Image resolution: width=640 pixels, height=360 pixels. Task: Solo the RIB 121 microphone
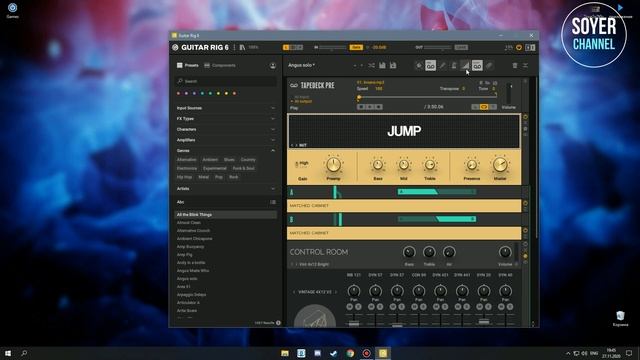[x=358, y=307]
